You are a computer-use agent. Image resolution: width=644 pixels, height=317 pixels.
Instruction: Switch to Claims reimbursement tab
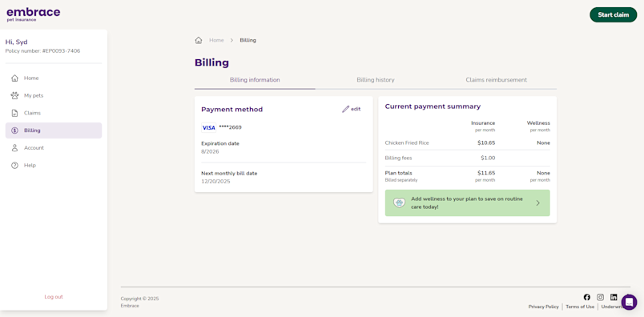(496, 80)
